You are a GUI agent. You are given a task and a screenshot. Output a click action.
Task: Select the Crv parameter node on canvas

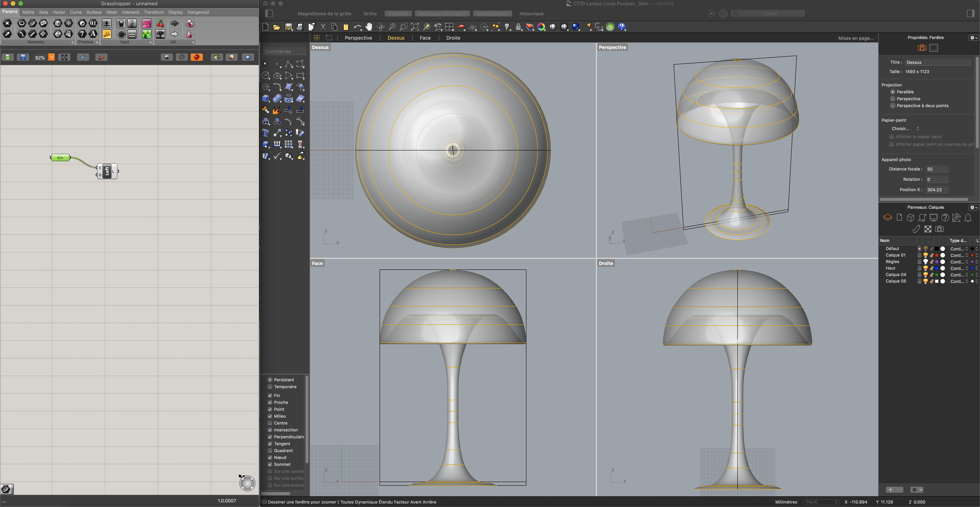(60, 157)
